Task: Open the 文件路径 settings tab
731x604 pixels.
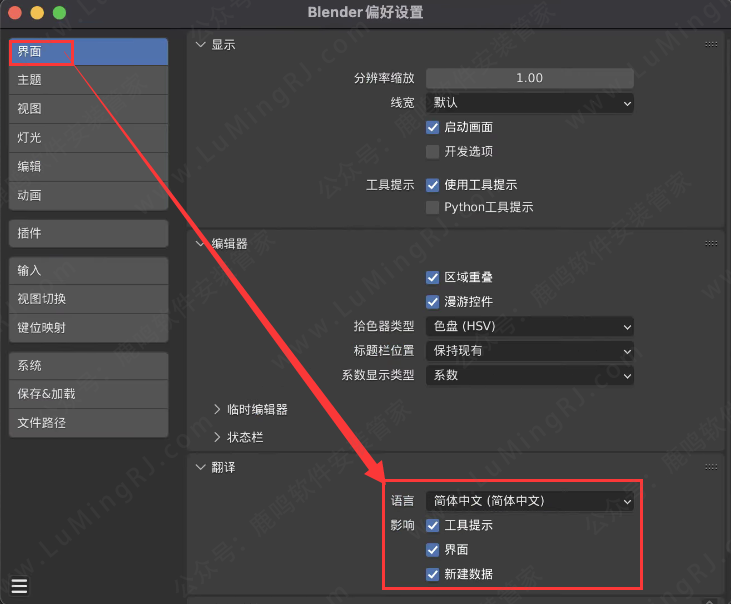Action: (88, 423)
